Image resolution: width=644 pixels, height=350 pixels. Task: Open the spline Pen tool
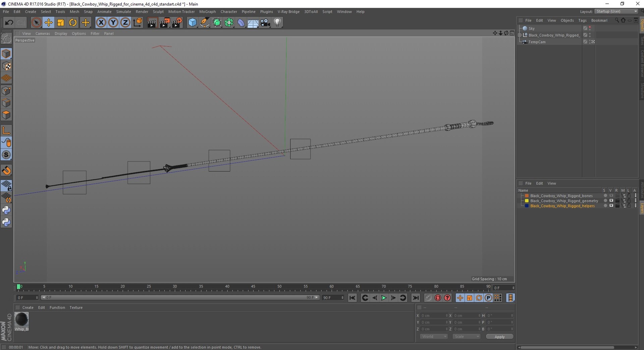[205, 22]
